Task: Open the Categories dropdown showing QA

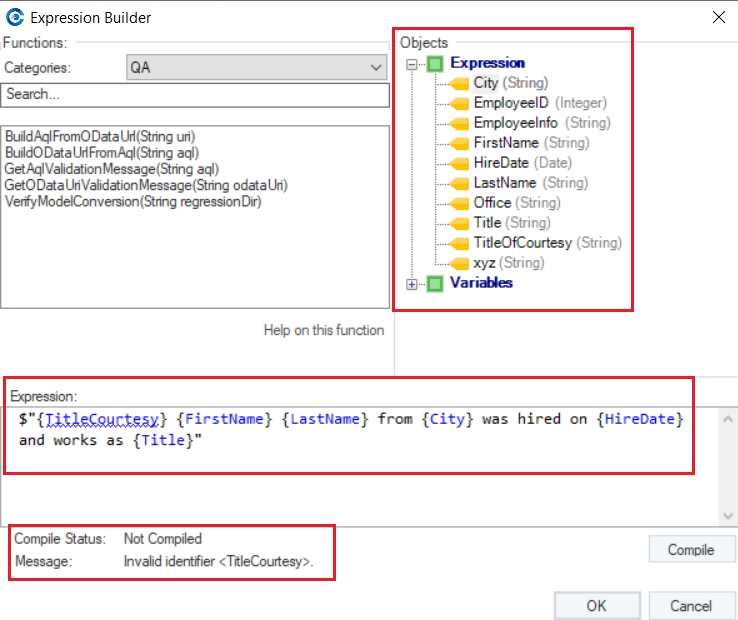Action: pos(257,67)
